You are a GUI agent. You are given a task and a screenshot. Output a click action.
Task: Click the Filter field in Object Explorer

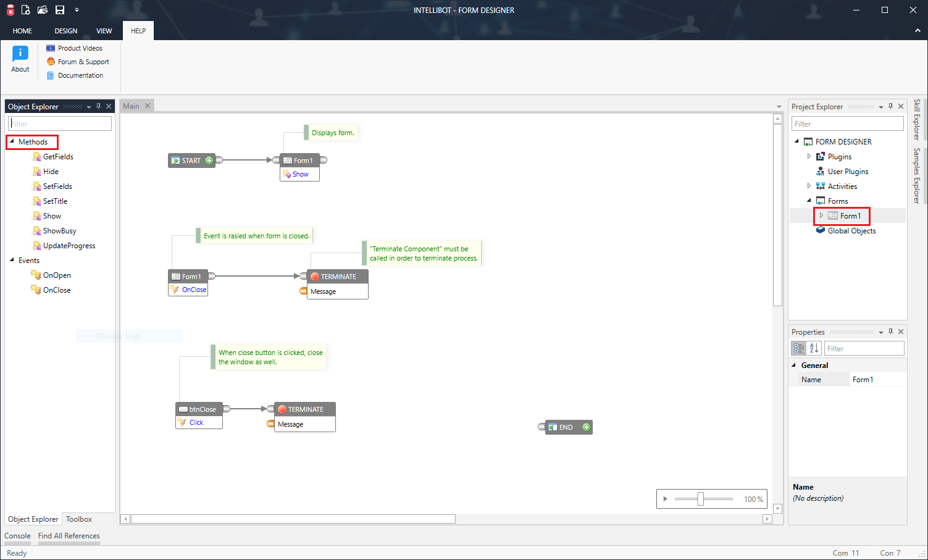point(59,123)
